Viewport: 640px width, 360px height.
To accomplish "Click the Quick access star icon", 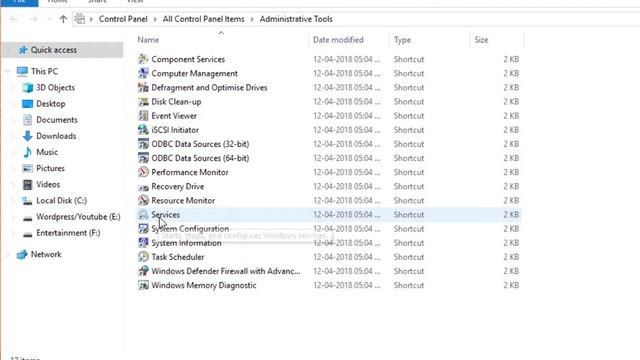I will 23,50.
